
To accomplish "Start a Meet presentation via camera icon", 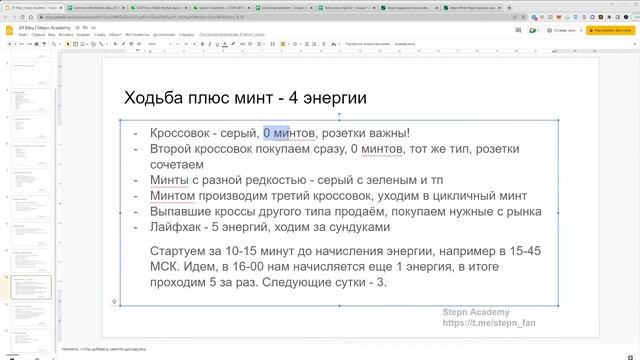I will pos(533,30).
